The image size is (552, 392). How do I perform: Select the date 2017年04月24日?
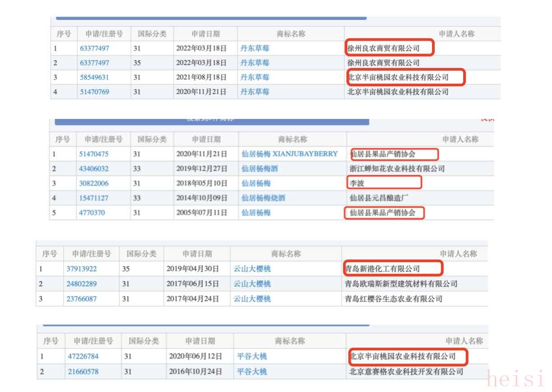coord(193,299)
